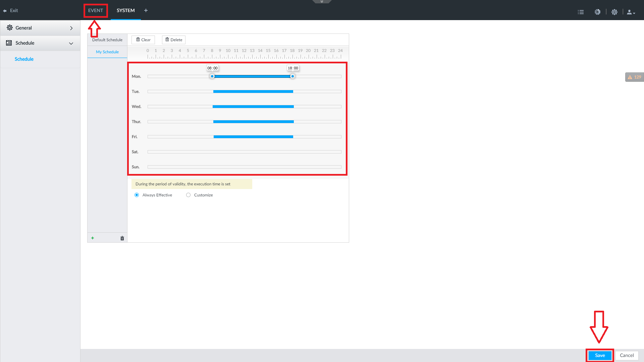Click the green plus to add schedule

click(x=93, y=238)
